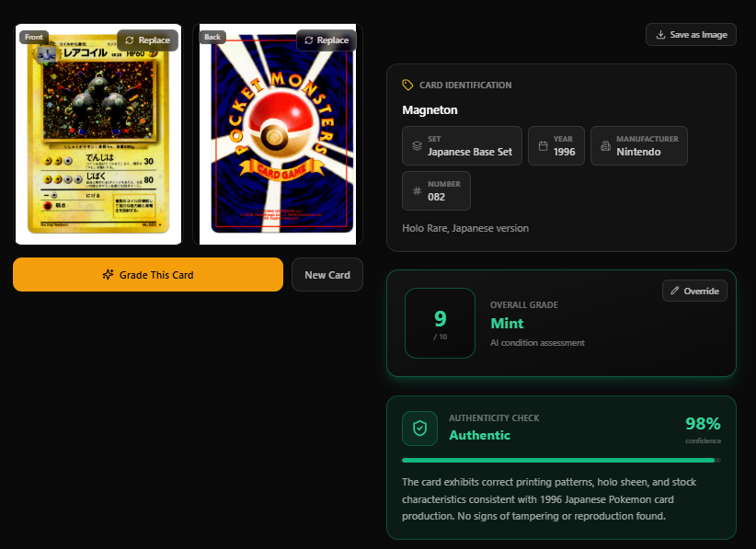
Task: Click the Magneton card name
Action: click(430, 110)
